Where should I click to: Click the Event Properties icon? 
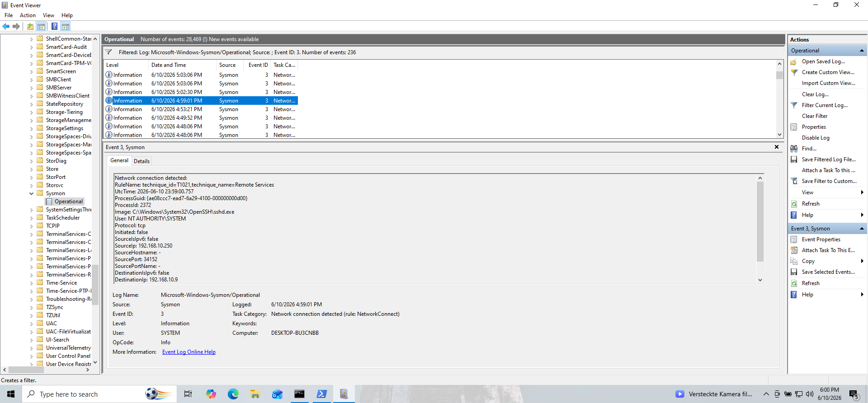(x=794, y=239)
